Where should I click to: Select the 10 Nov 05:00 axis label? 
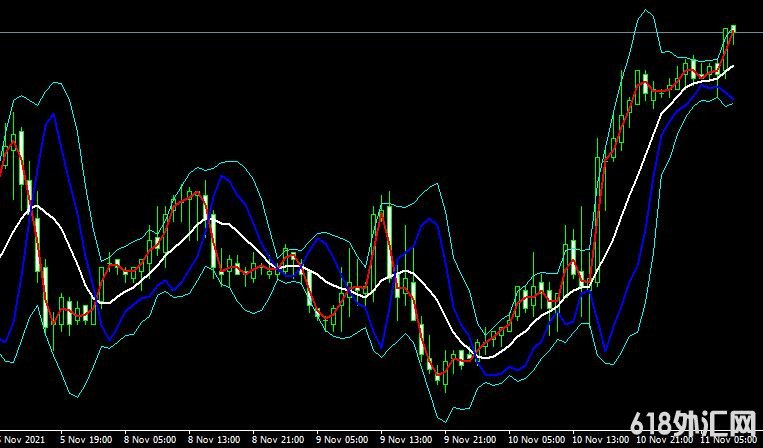(535, 439)
